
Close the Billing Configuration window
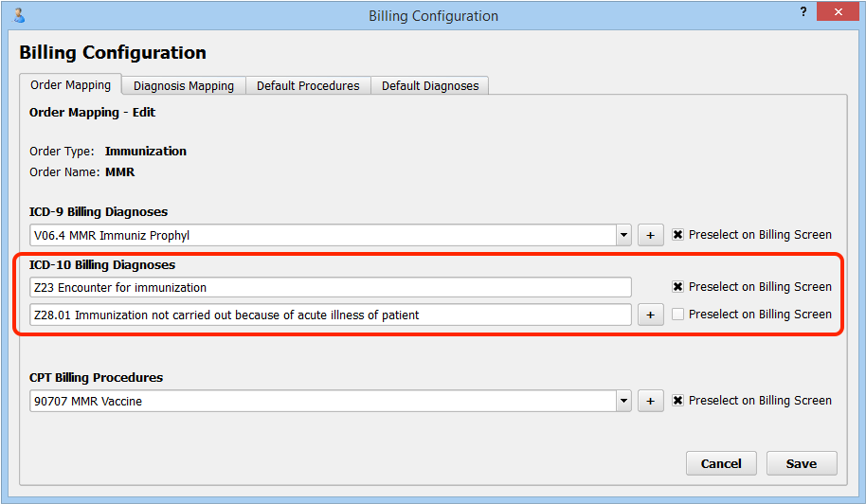[838, 11]
